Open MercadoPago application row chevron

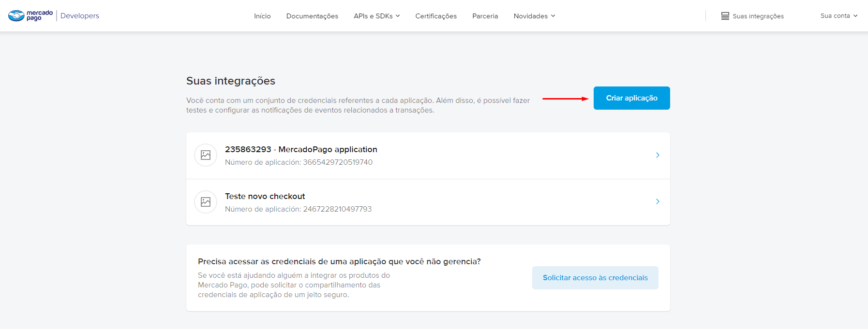[x=658, y=155]
